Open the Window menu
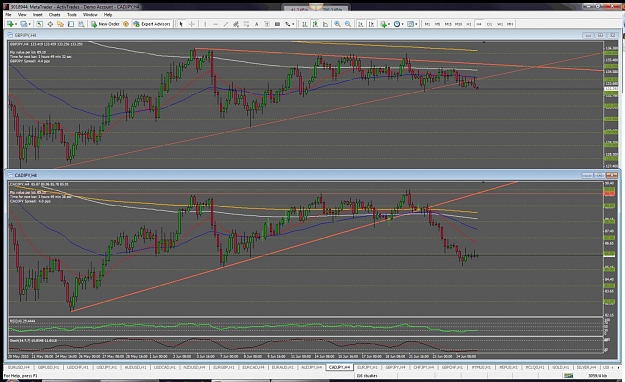This screenshot has width=625, height=382. tap(90, 14)
